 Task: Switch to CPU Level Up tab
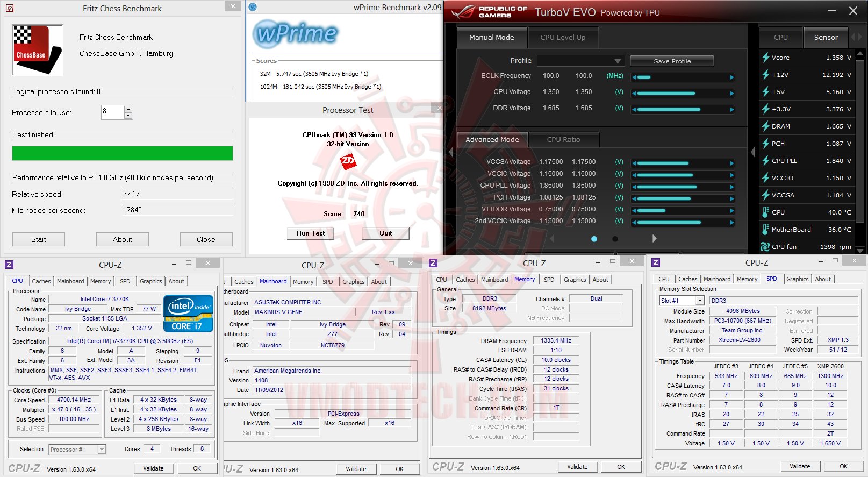point(563,38)
